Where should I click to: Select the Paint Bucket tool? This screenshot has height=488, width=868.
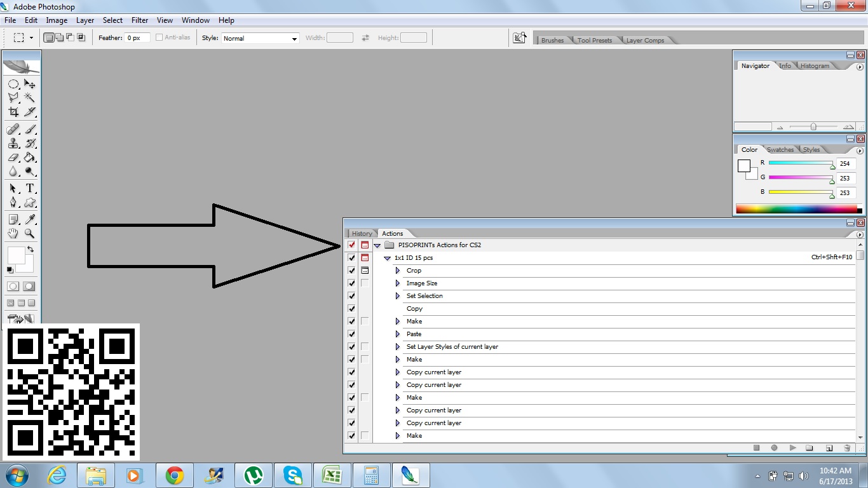(x=30, y=158)
